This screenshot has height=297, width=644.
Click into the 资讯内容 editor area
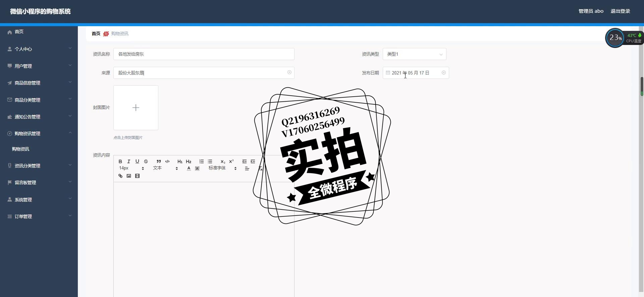click(x=204, y=240)
